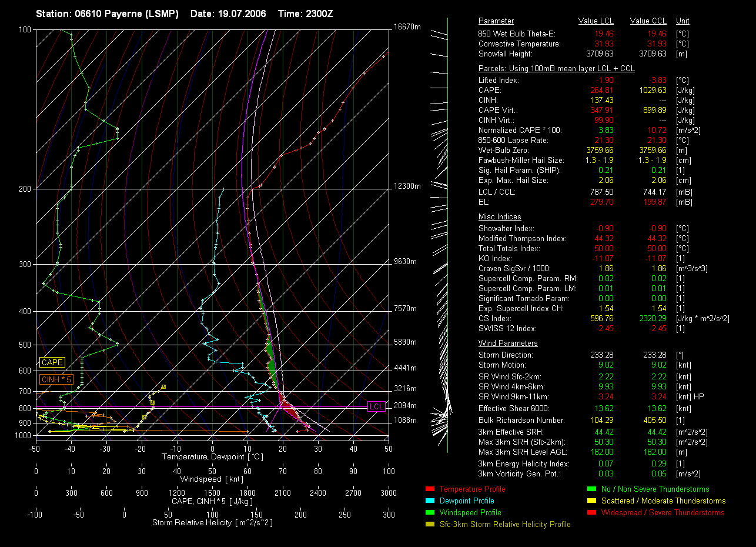Click the yellow CAPE label box
Screen dimensions: 756x547
[52, 363]
